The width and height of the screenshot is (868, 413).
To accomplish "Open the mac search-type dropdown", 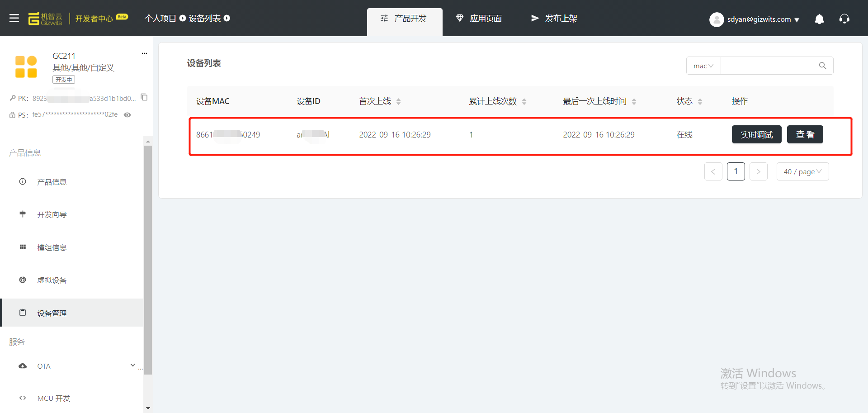I will tap(703, 66).
